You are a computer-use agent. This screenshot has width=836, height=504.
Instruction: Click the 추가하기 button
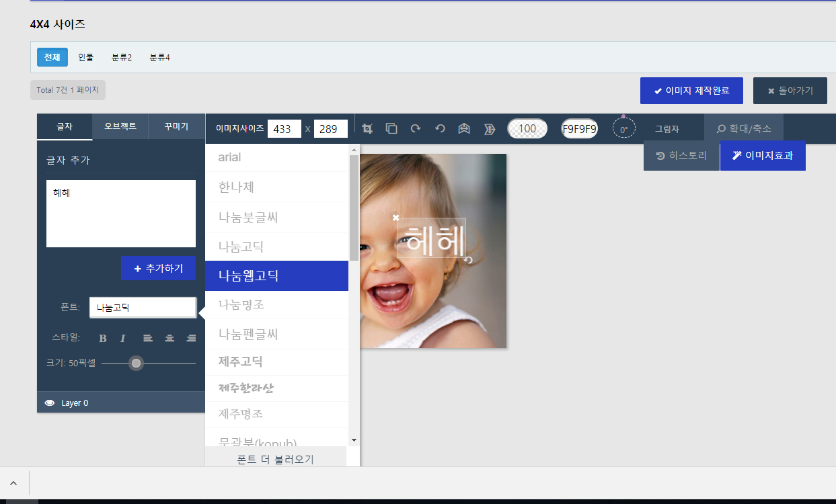[158, 268]
